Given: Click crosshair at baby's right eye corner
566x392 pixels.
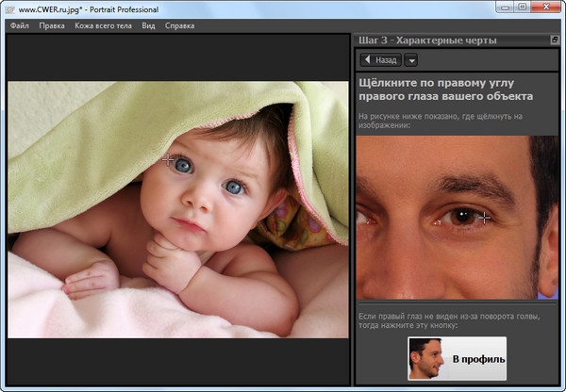Looking at the screenshot, I should 169,161.
